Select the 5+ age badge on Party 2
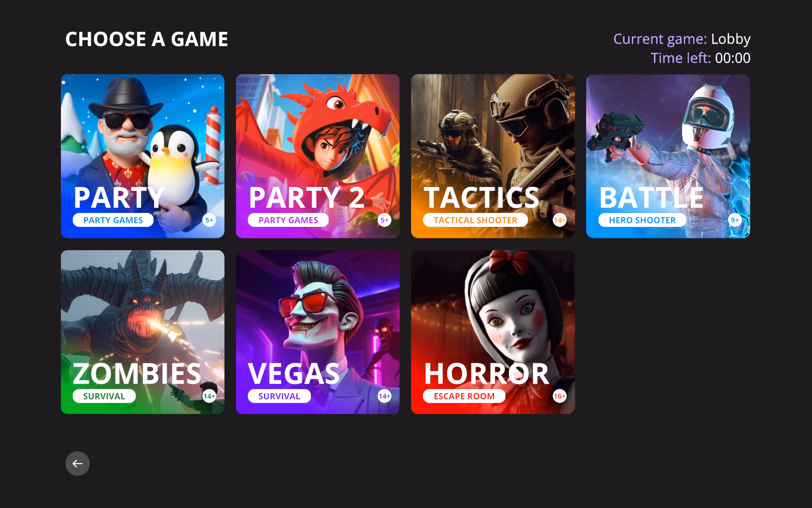 pos(384,220)
